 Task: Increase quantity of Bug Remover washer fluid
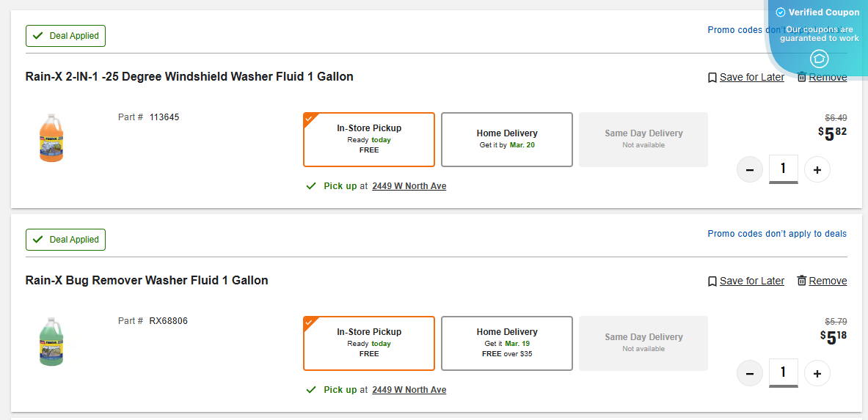(817, 374)
